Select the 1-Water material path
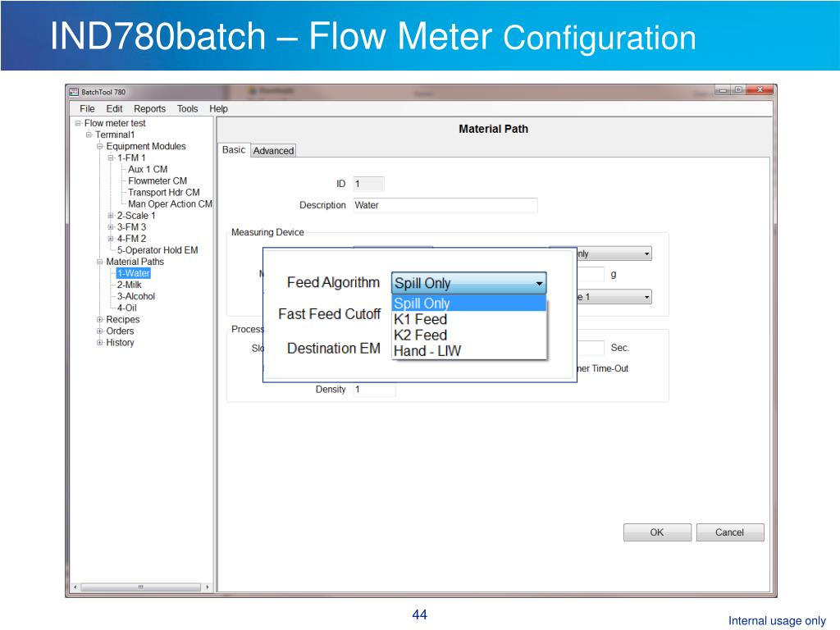Screen dimensions: 840x630 [134, 273]
